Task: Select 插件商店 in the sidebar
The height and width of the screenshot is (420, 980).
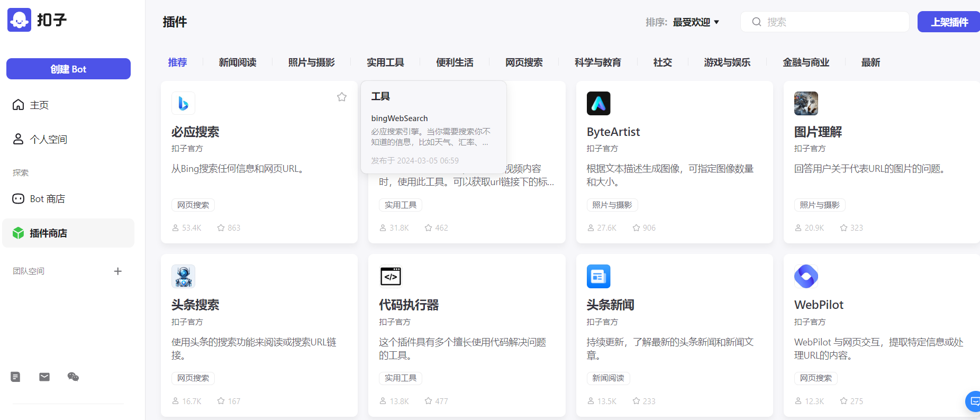Action: [68, 233]
